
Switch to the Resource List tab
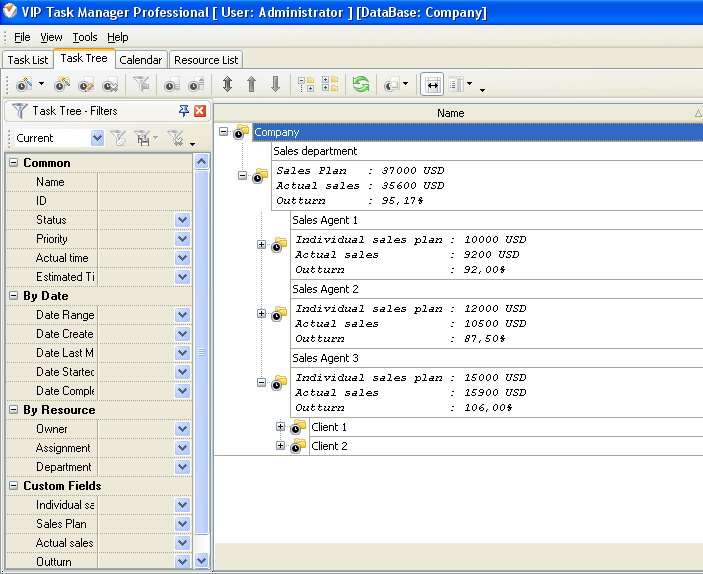206,60
